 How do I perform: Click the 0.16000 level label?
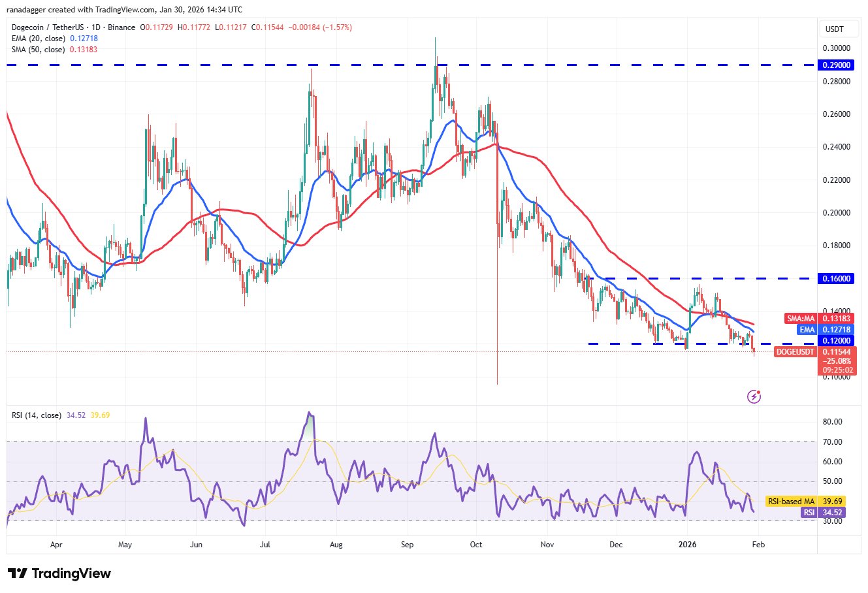pos(835,279)
